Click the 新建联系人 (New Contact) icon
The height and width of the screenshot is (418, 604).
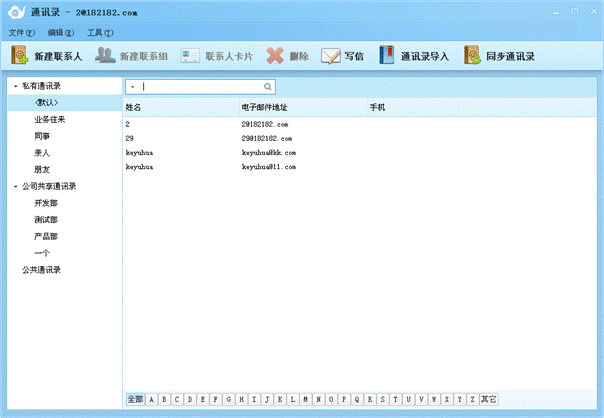click(x=20, y=56)
